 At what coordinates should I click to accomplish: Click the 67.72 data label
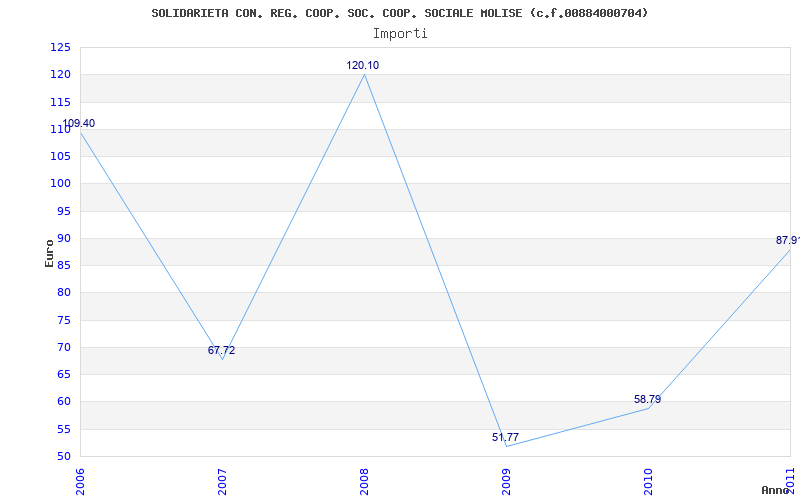221,351
